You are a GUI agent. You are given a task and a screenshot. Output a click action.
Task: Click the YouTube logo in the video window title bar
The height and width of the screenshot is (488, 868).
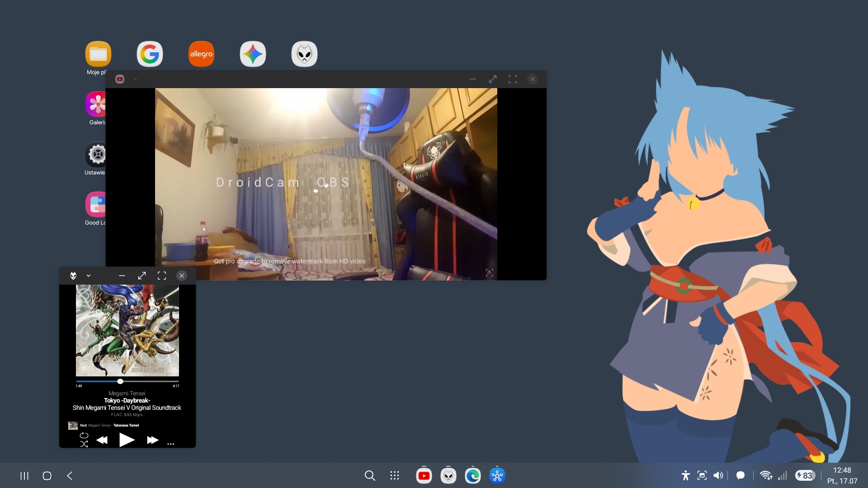coord(120,79)
